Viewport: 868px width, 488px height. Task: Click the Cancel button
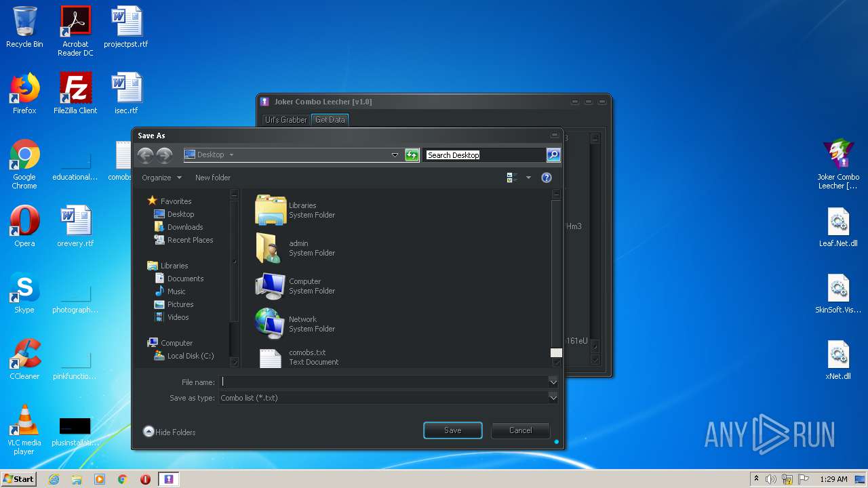point(521,430)
